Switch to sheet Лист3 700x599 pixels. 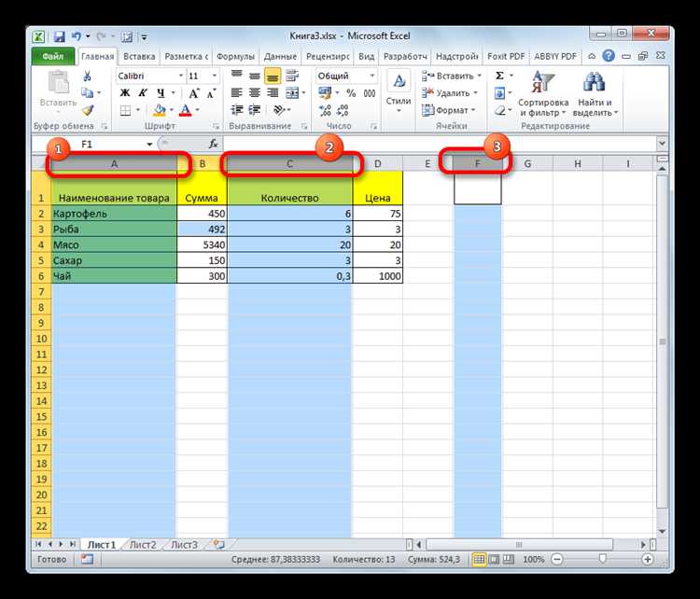(x=184, y=545)
